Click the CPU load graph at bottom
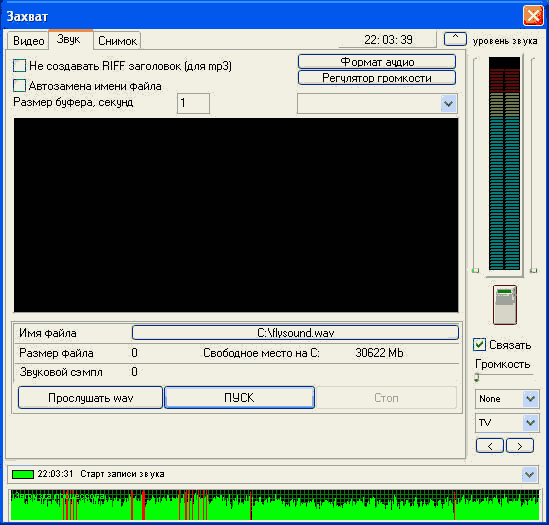Screen dimensions: 549x525 click(274, 505)
